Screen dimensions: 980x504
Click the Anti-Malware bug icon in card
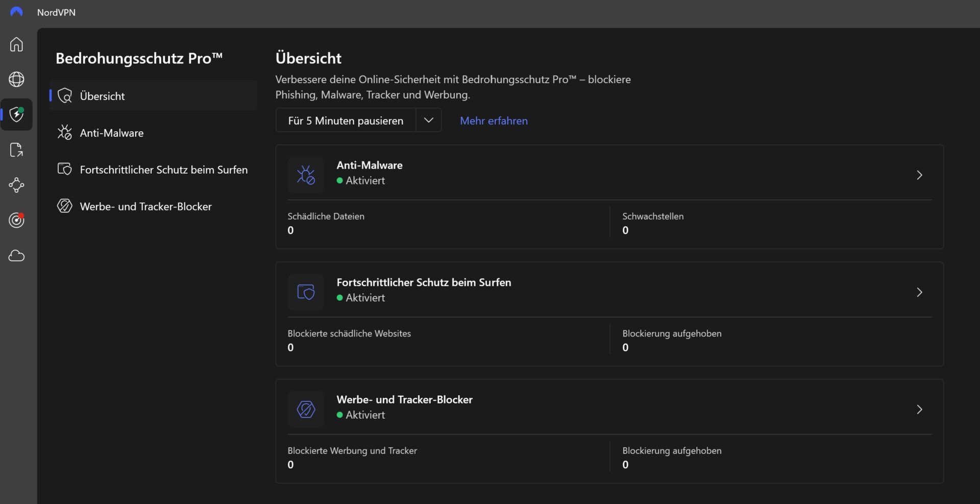pyautogui.click(x=306, y=175)
